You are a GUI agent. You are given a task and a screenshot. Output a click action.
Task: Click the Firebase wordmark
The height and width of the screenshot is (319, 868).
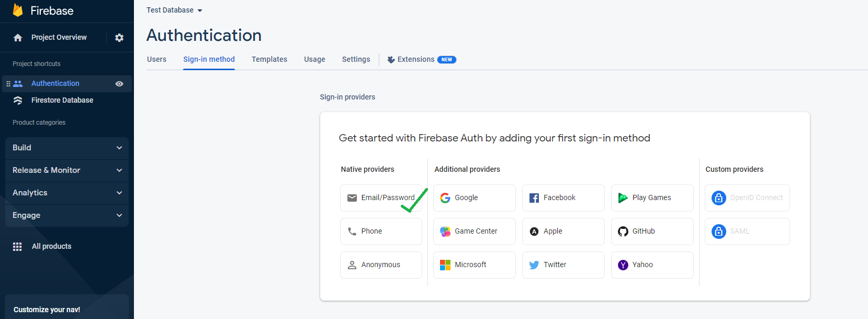[x=52, y=10]
